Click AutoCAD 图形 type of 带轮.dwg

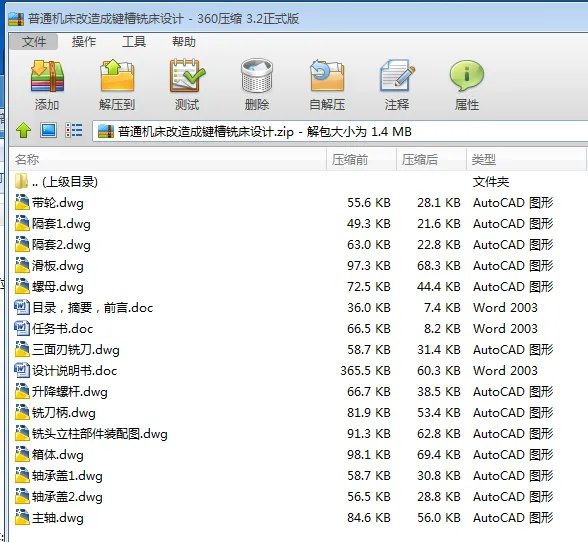pyautogui.click(x=513, y=203)
